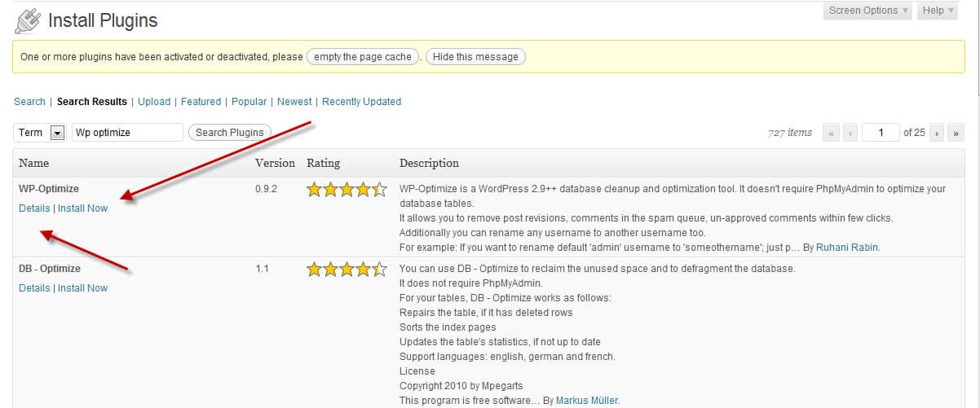Go to first results page button
This screenshot has height=408, width=980.
click(x=832, y=133)
